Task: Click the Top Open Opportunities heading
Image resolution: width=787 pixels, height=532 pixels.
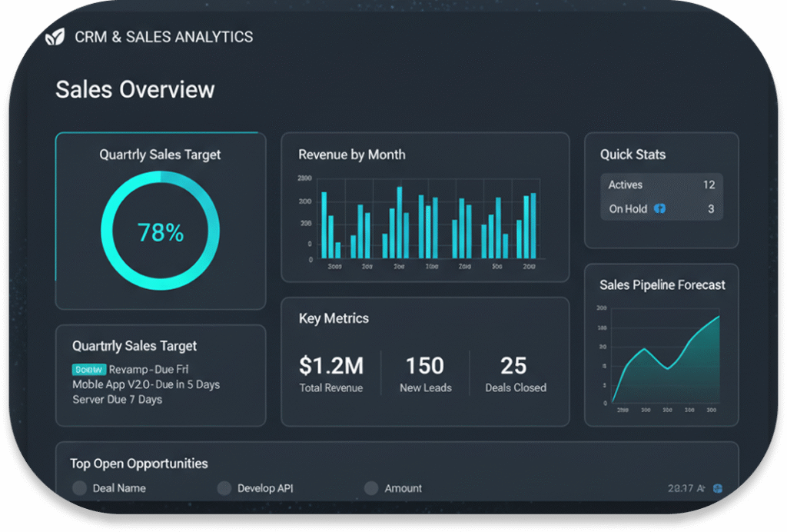Action: pyautogui.click(x=139, y=464)
